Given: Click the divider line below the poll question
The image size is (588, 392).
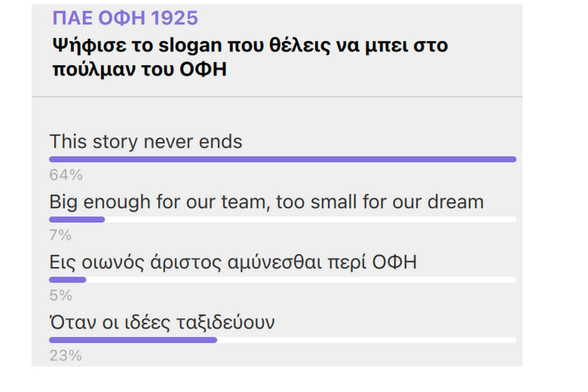Looking at the screenshot, I should coord(277,97).
